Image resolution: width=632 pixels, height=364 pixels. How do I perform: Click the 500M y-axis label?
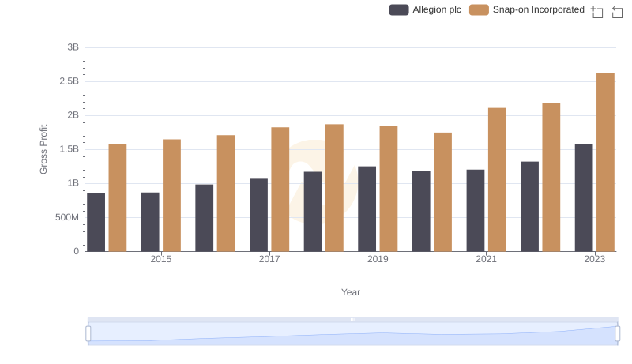click(67, 217)
